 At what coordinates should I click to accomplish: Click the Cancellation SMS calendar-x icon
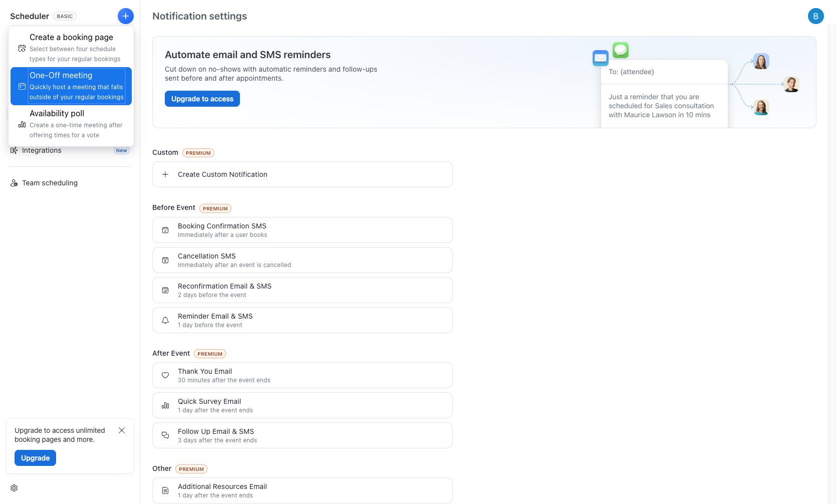pos(165,260)
